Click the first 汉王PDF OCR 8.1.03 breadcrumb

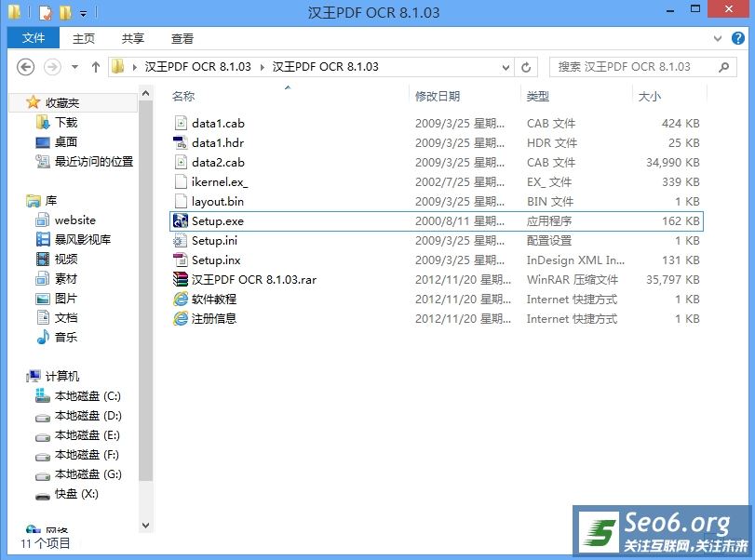click(198, 67)
